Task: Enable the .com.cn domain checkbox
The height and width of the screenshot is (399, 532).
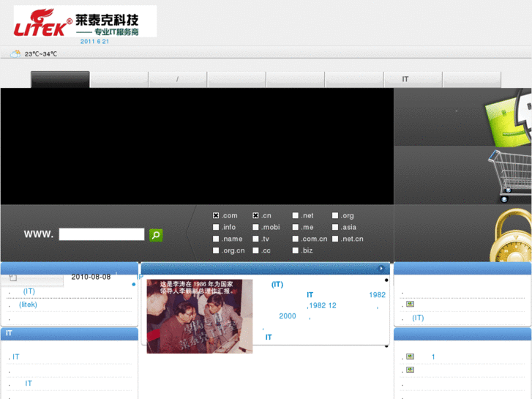Action: click(295, 239)
